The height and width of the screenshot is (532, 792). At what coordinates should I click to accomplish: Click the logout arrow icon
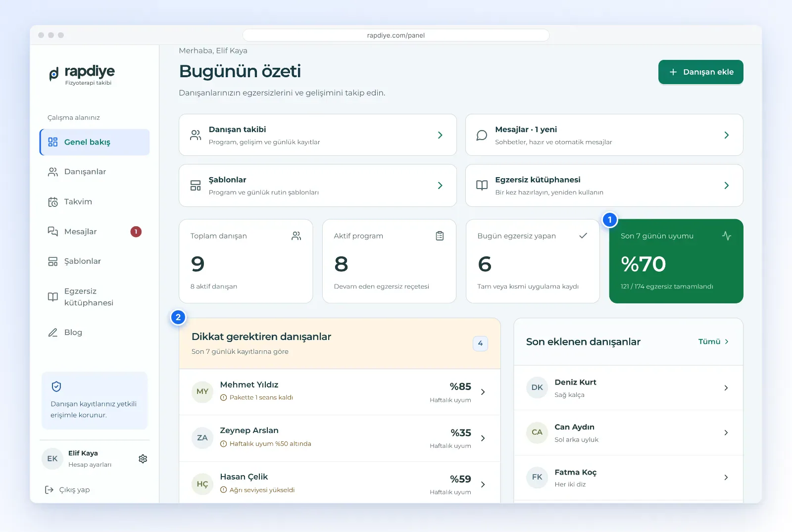tap(49, 490)
